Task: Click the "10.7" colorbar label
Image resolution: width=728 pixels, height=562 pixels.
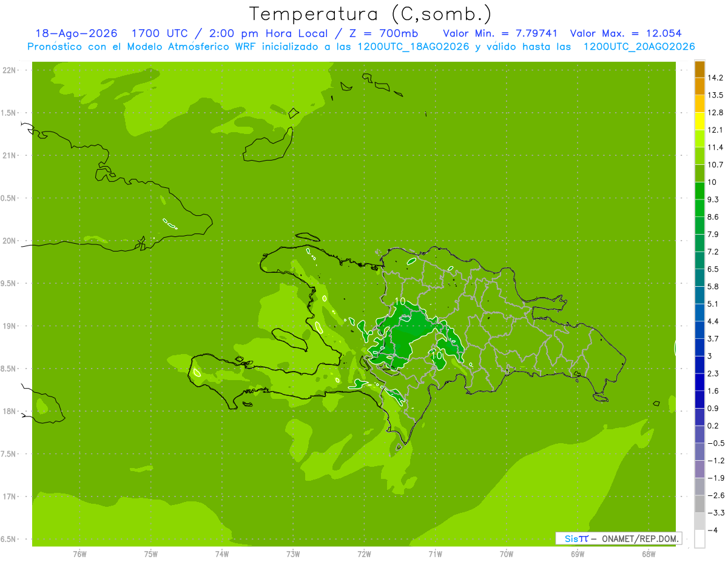Action: click(x=715, y=165)
